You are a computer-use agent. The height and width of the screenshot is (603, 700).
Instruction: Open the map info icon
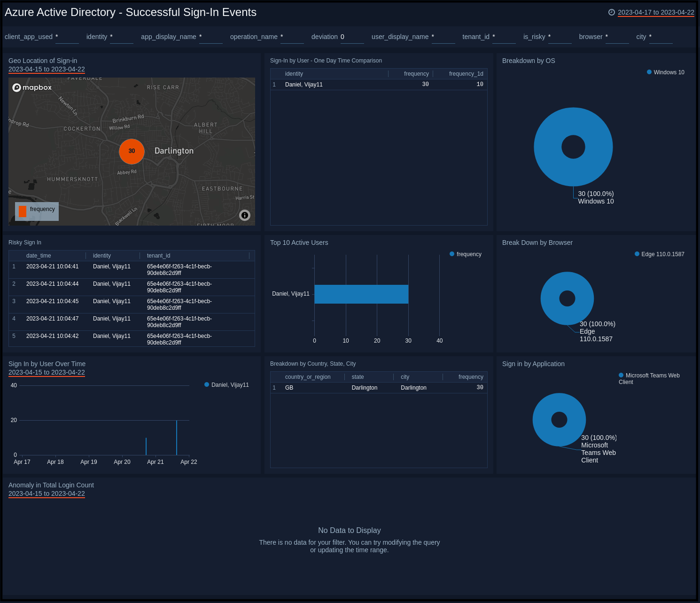tap(245, 215)
